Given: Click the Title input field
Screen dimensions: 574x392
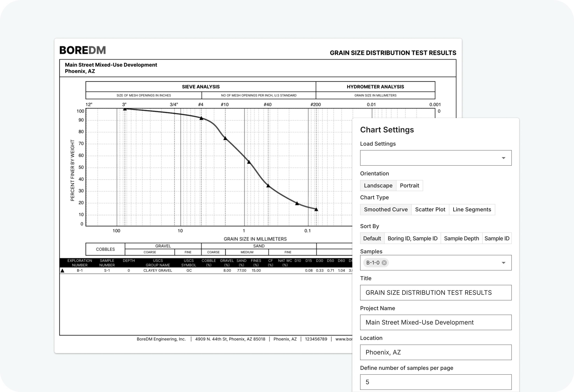Looking at the screenshot, I should [435, 293].
